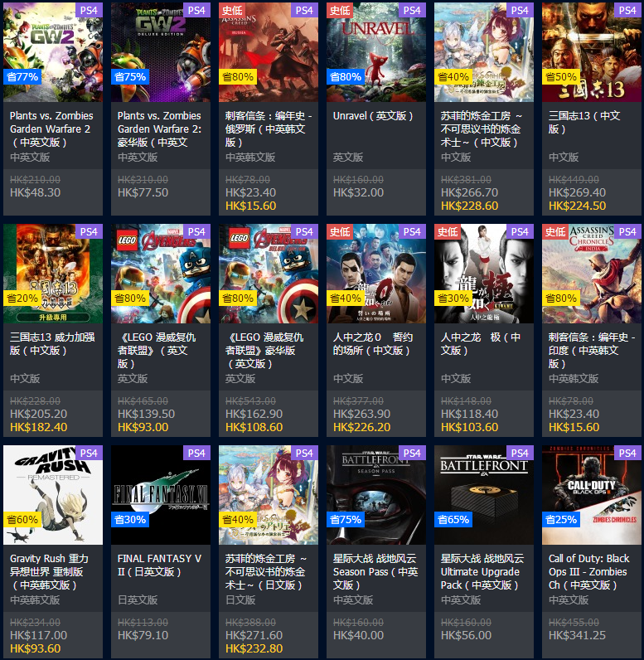Image resolution: width=644 pixels, height=660 pixels.
Task: Click the PS4 tag on Gravity Rush cover
Action: (89, 453)
